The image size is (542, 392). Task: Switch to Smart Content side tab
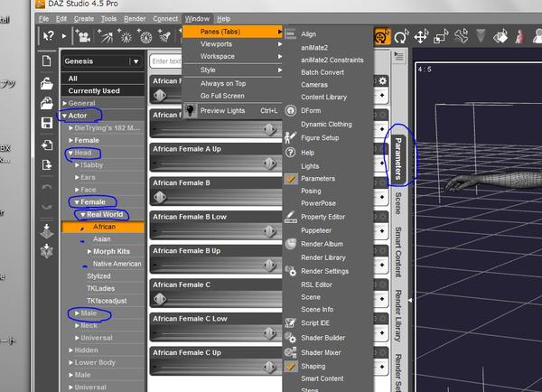click(398, 252)
